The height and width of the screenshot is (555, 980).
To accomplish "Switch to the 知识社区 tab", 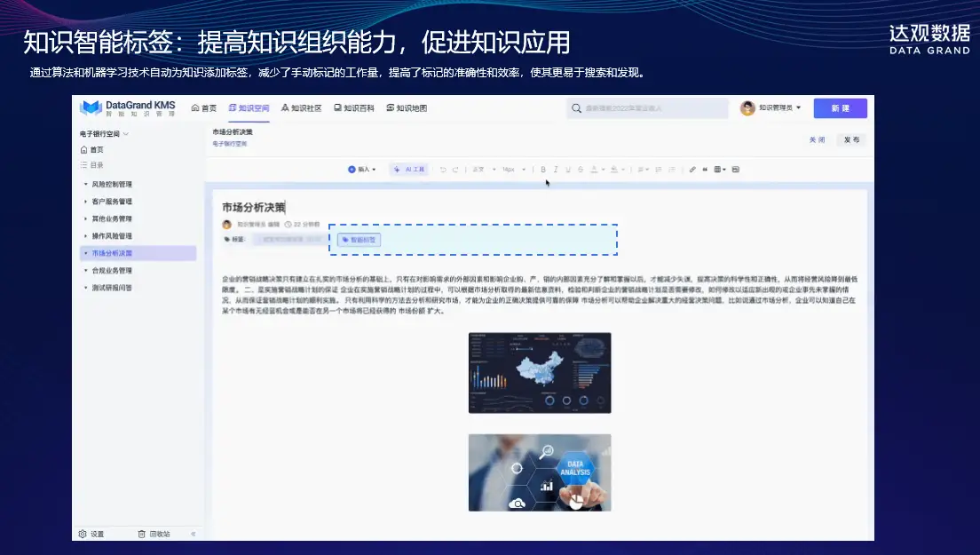I will click(x=301, y=108).
